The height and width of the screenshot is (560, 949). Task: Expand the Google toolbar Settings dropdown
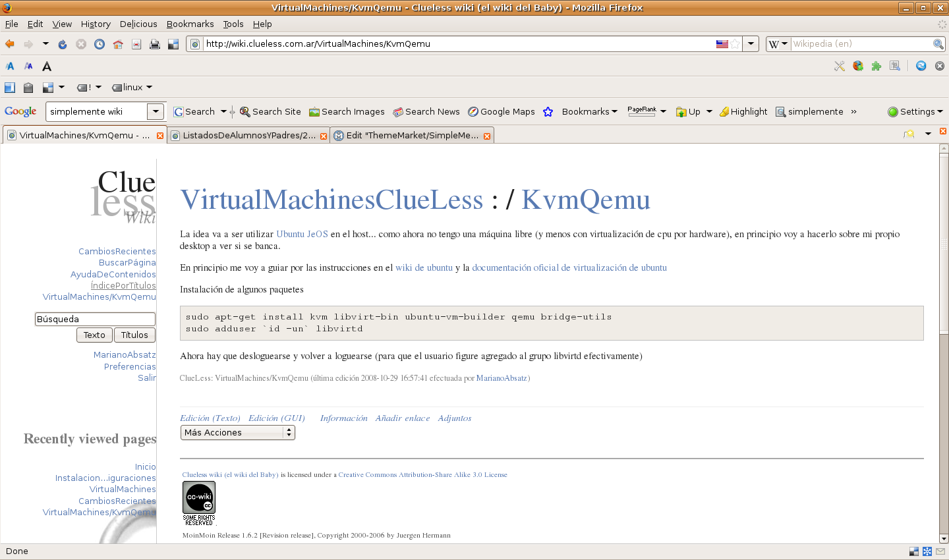pyautogui.click(x=915, y=112)
